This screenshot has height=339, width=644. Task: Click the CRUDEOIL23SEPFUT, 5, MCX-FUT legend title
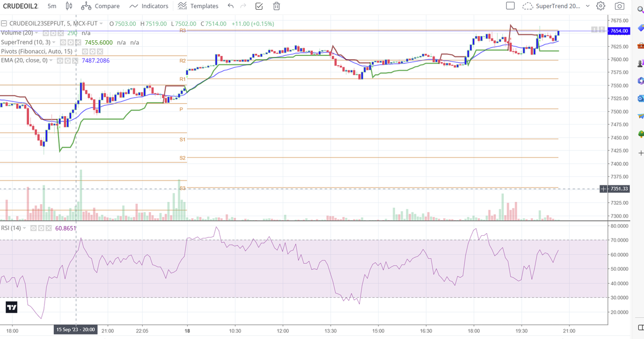pyautogui.click(x=54, y=24)
